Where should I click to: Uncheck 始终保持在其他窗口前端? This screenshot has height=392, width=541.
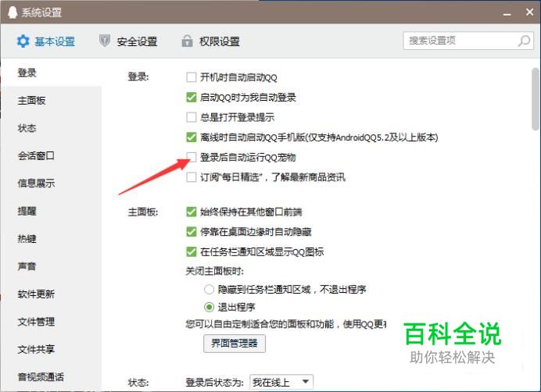click(191, 212)
